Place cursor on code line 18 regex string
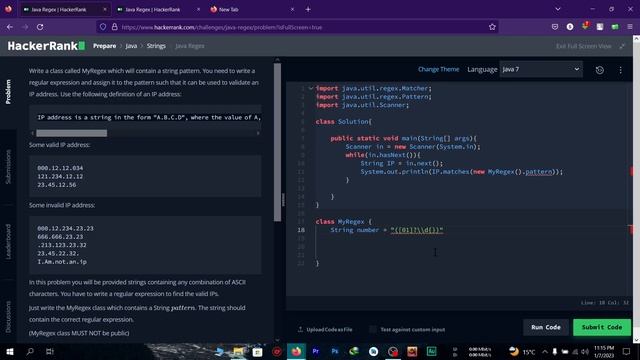 (x=417, y=230)
